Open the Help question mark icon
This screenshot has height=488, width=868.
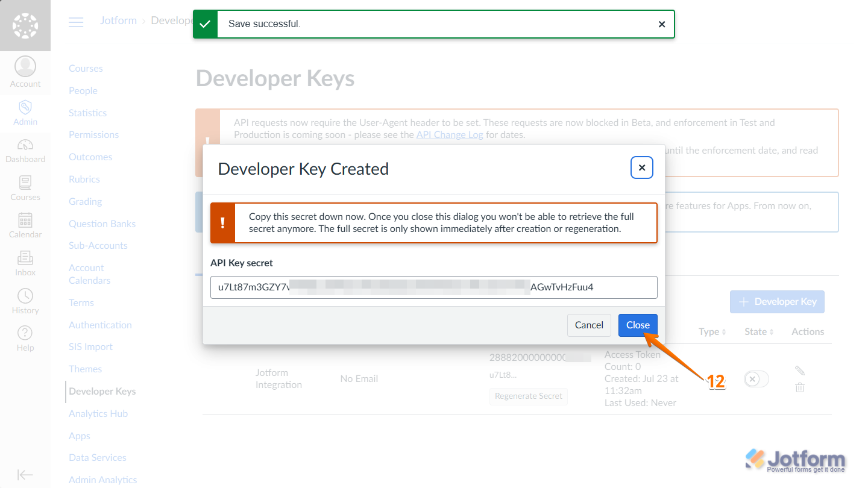(x=25, y=333)
